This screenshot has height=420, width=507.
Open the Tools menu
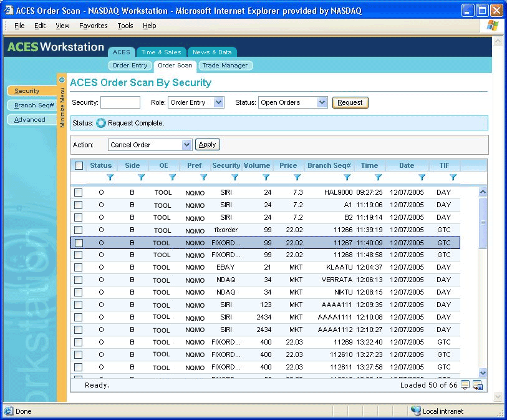(x=125, y=26)
